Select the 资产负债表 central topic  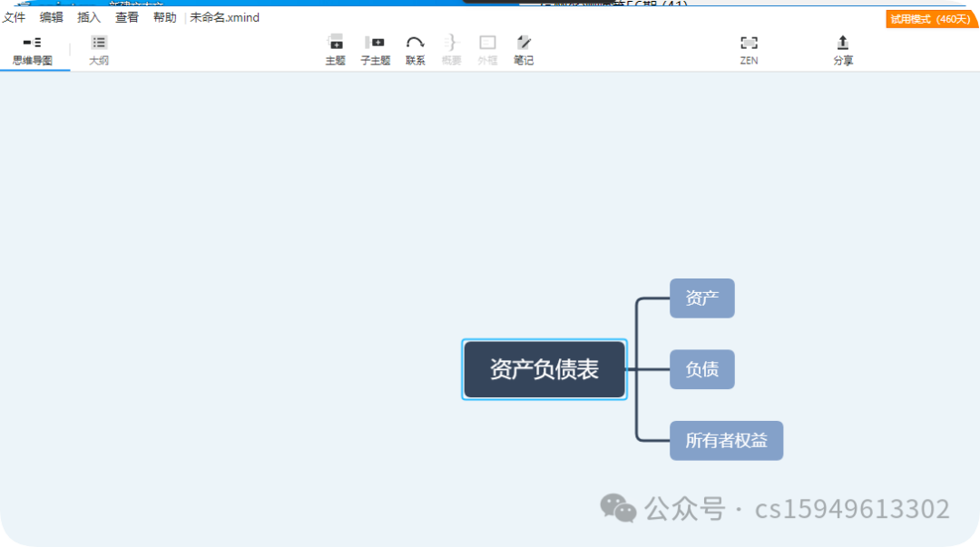pyautogui.click(x=544, y=369)
